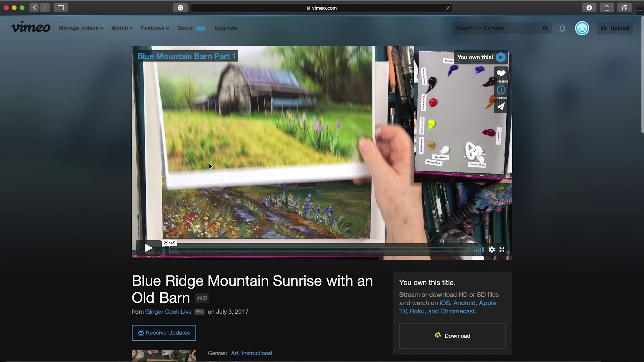Click the page vertical scrollbar
This screenshot has height=362, width=644.
pos(641,75)
